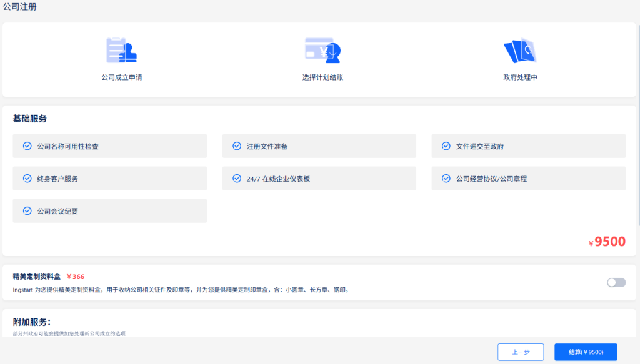Click the checkmark icon beside 公司名称可用性检查
Screen dimensions: 640x364
(x=26, y=145)
